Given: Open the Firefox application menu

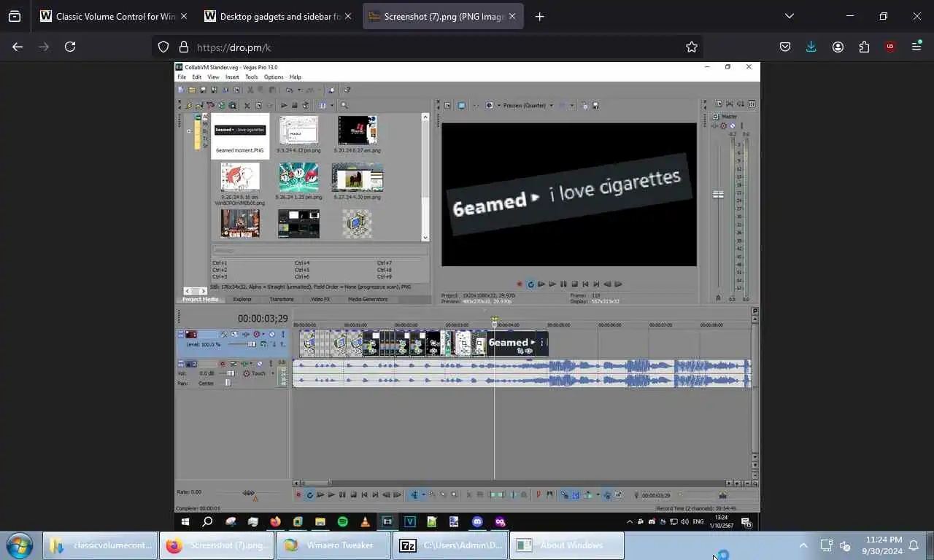Looking at the screenshot, I should (x=916, y=47).
